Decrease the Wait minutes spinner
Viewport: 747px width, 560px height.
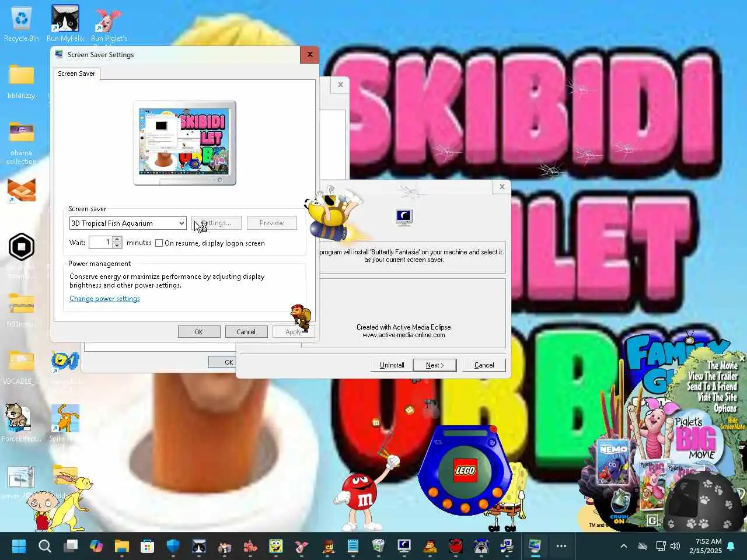[x=117, y=246]
